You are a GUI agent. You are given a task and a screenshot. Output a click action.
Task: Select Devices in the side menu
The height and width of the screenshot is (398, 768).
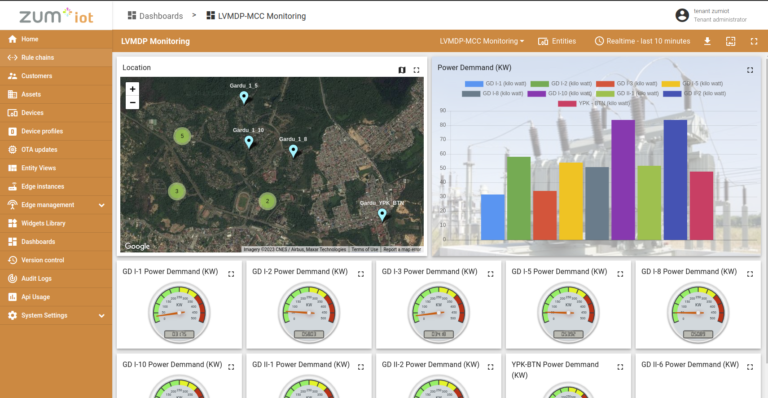[56, 113]
